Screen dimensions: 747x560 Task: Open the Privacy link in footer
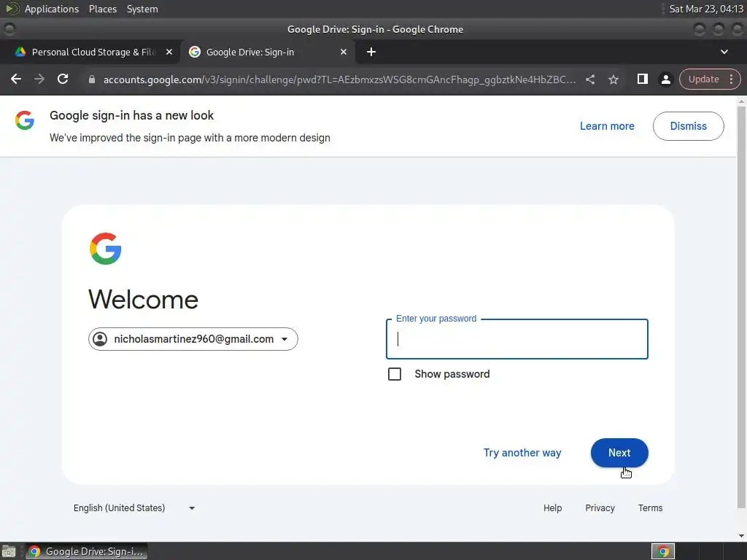600,508
